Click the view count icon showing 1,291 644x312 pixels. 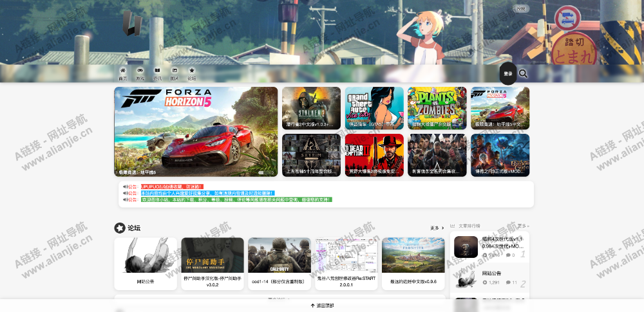485,282
